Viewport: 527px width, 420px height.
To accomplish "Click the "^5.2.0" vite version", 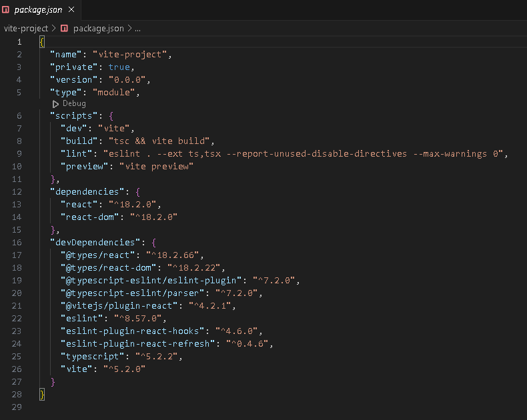I will (x=124, y=369).
